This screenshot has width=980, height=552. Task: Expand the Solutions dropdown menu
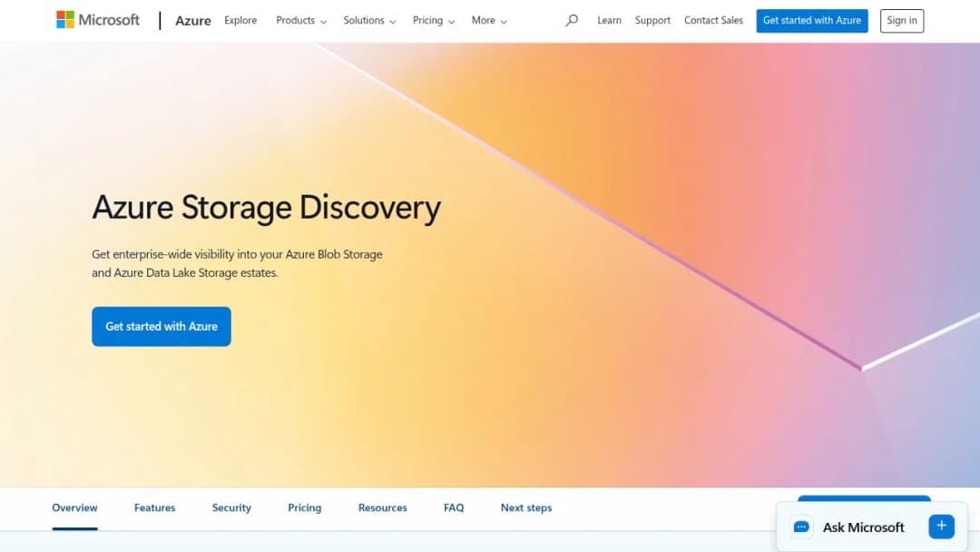(x=369, y=20)
